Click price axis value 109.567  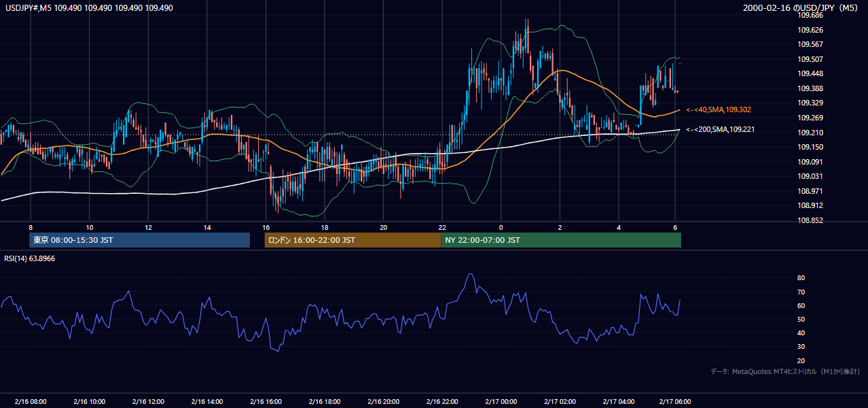[x=810, y=44]
